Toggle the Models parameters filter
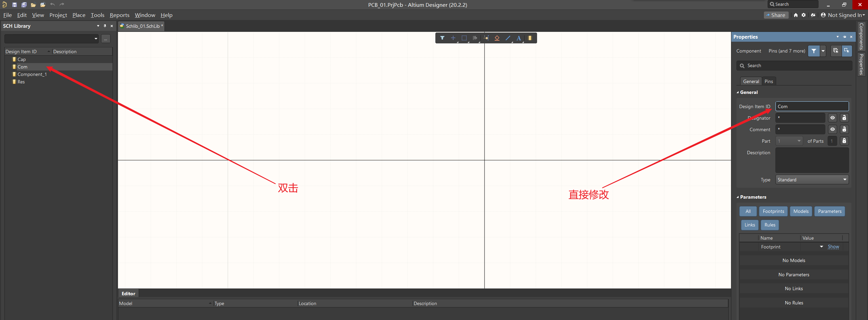The height and width of the screenshot is (320, 868). [801, 211]
